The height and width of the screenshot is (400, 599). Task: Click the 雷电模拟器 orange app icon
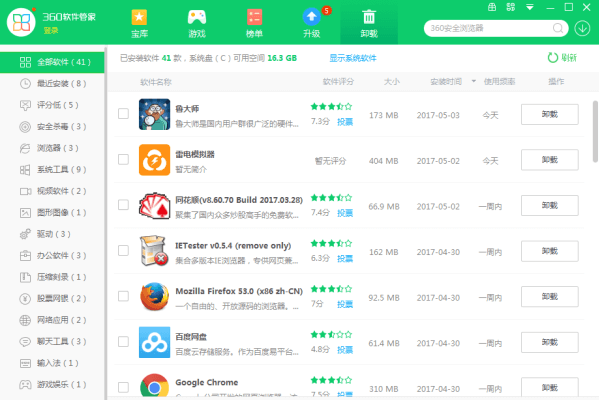154,160
